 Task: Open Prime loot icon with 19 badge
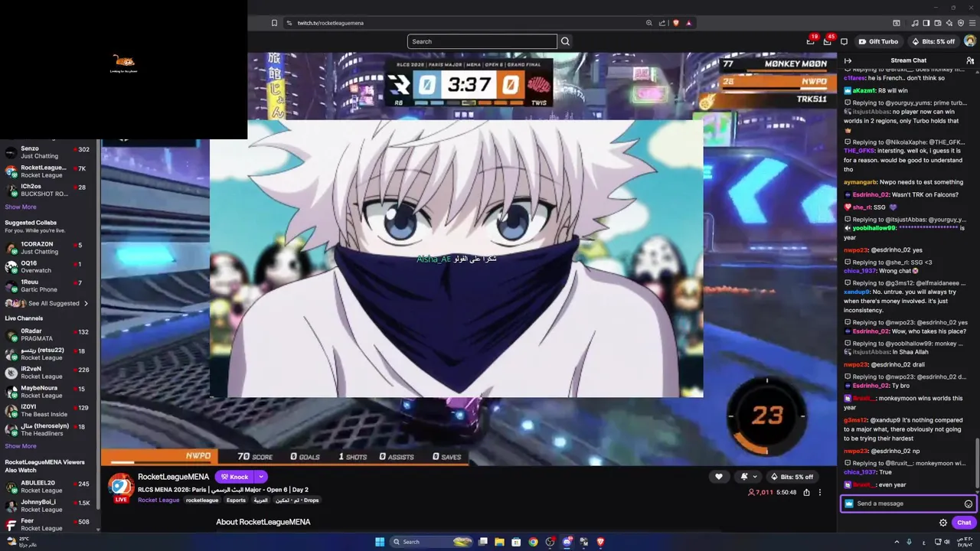tap(810, 41)
